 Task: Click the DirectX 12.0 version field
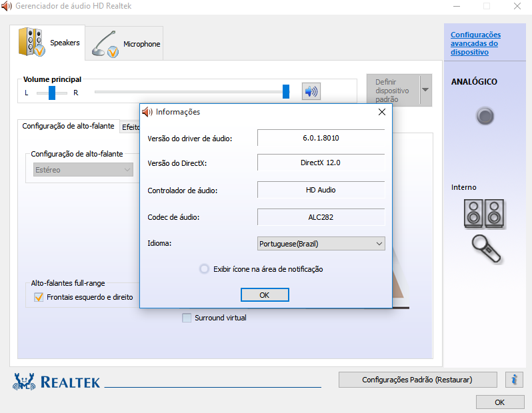coord(321,163)
